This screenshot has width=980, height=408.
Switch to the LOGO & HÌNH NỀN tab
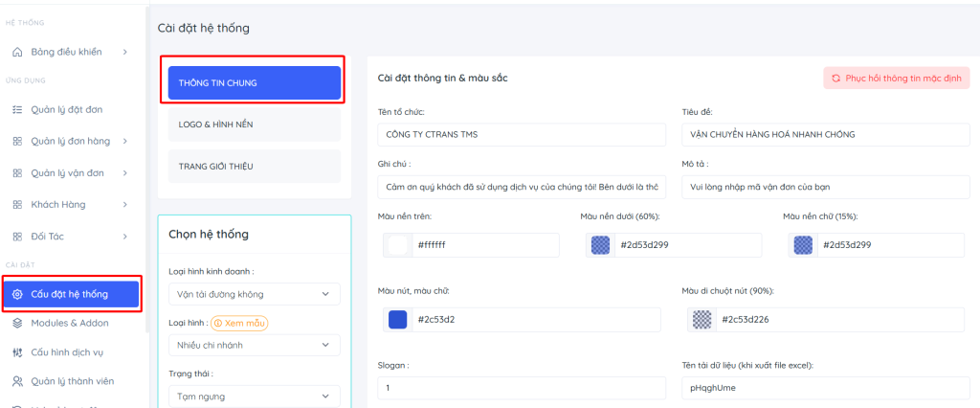click(254, 125)
